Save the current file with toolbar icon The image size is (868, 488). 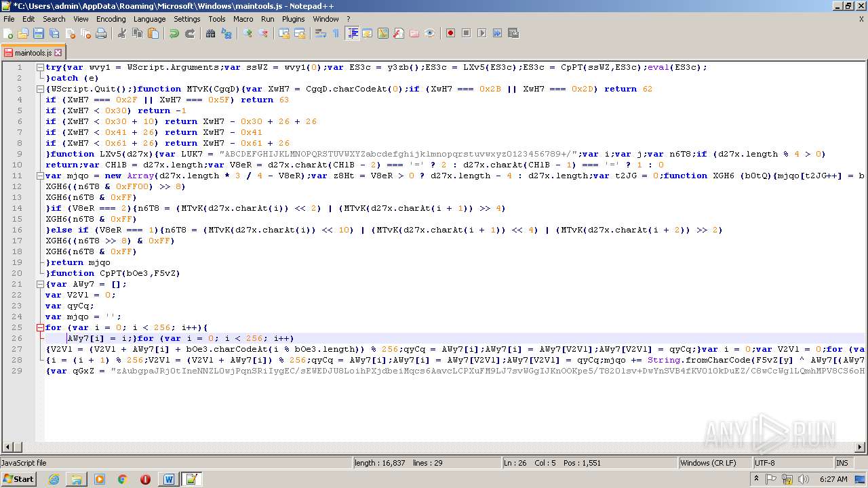point(39,33)
